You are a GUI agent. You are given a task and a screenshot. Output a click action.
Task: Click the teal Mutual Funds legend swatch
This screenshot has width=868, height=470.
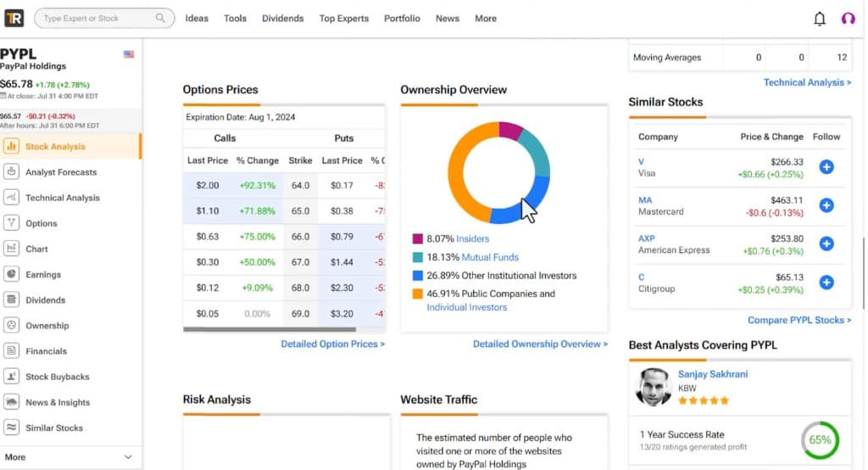(417, 257)
